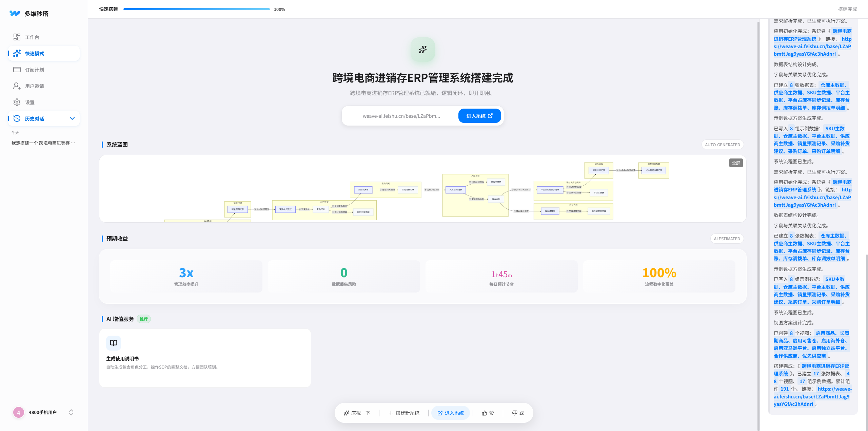The width and height of the screenshot is (868, 431).
Task: Click the weave-ai.feishu.cn URL field
Action: click(x=401, y=116)
